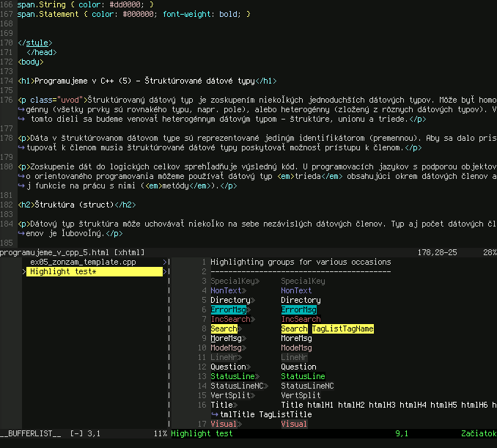Click the '11%' buffer list percentage
This screenshot has height=448, width=497.
pos(161,433)
